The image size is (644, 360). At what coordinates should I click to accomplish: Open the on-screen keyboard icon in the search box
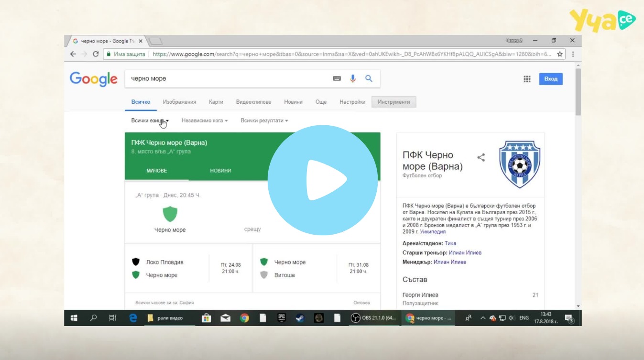click(337, 78)
